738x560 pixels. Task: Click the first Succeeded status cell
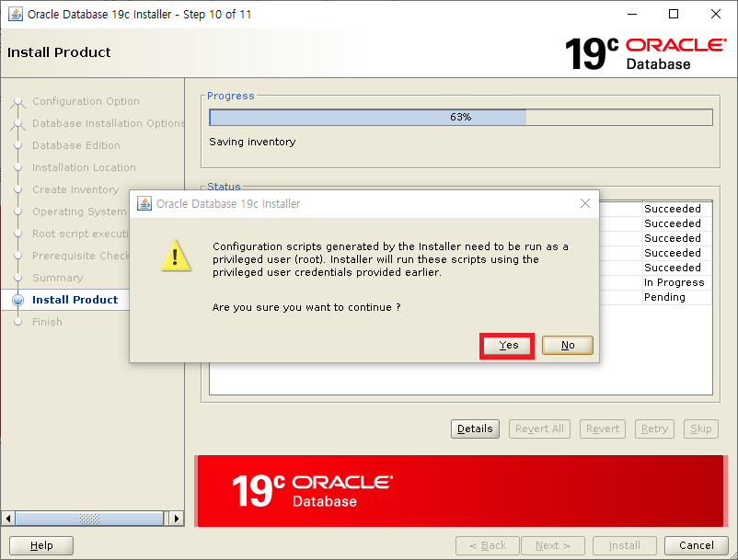click(x=677, y=209)
